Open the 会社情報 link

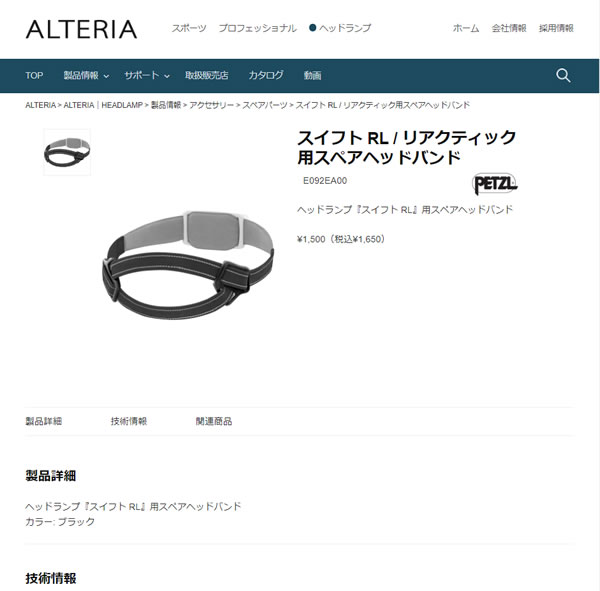[509, 28]
